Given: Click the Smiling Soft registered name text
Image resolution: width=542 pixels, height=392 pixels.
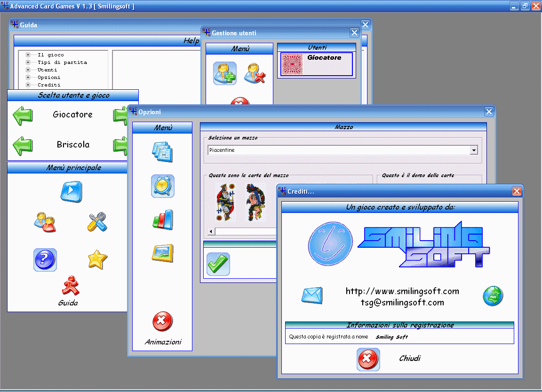Looking at the screenshot, I should [391, 337].
